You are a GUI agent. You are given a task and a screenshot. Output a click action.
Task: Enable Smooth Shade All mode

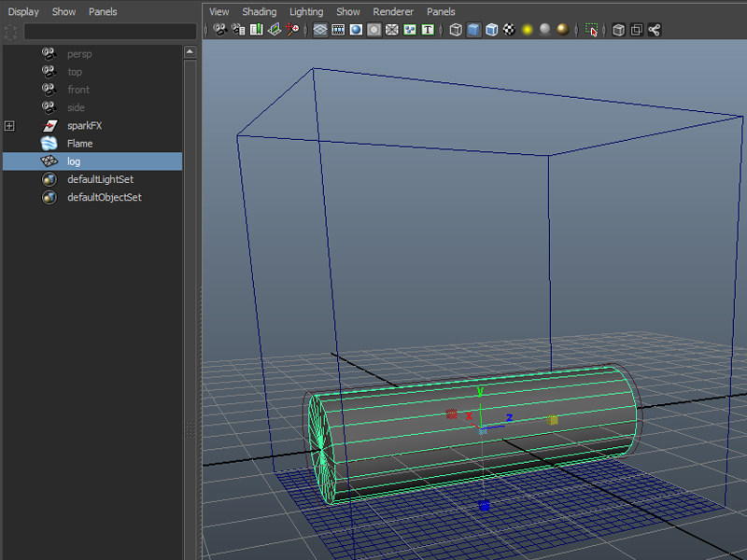(473, 30)
